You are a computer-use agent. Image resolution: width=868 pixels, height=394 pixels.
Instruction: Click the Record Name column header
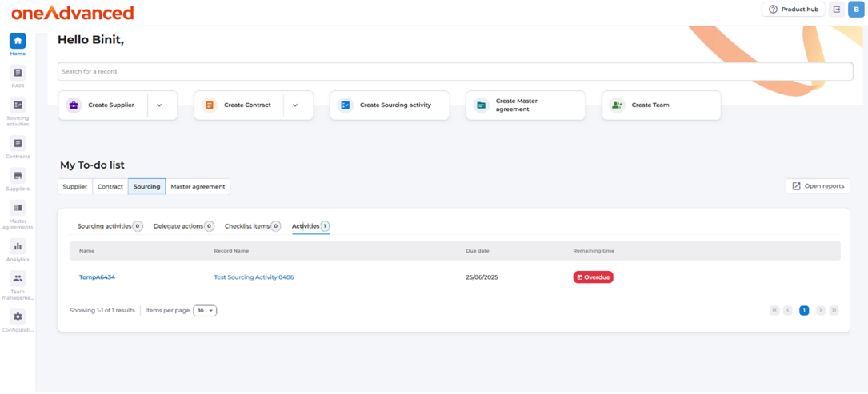(x=231, y=251)
